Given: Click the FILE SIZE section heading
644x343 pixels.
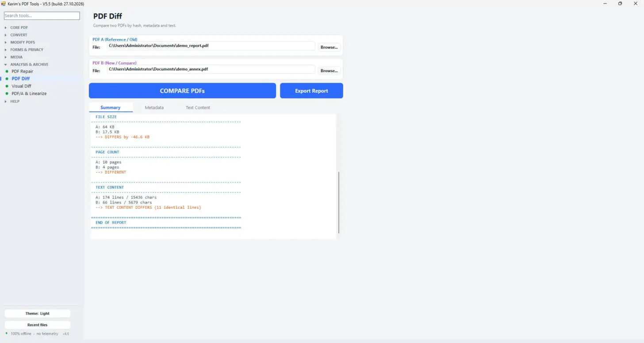Looking at the screenshot, I should tap(106, 117).
